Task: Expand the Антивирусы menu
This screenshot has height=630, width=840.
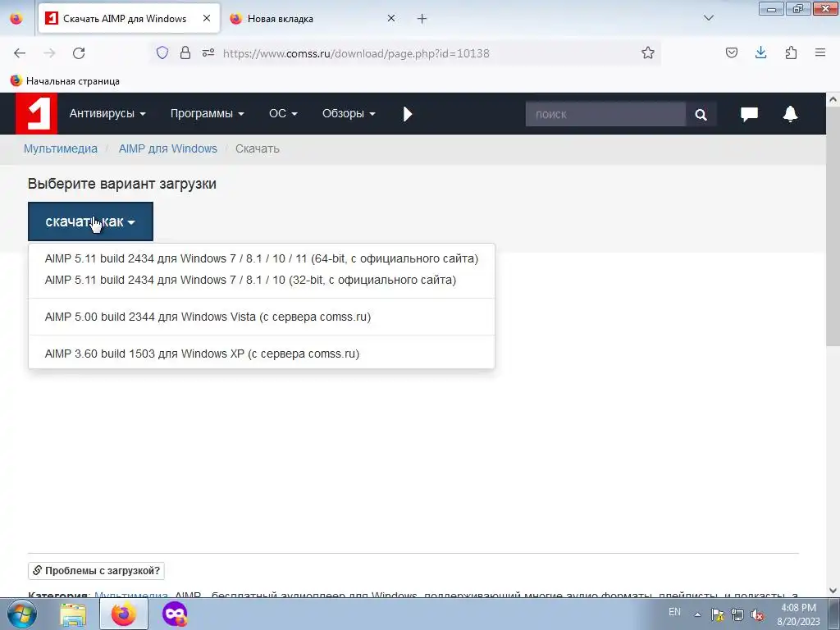Action: (x=107, y=113)
